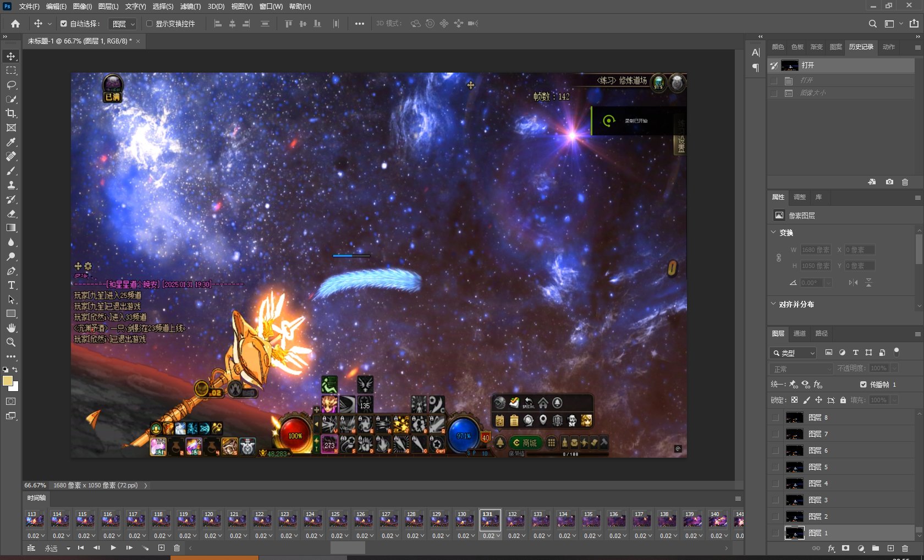This screenshot has height=560, width=924.
Task: Select the Clone Stamp tool
Action: (11, 185)
